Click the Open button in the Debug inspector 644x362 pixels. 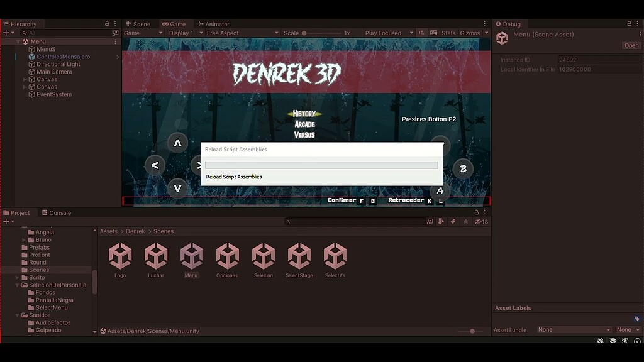[631, 45]
